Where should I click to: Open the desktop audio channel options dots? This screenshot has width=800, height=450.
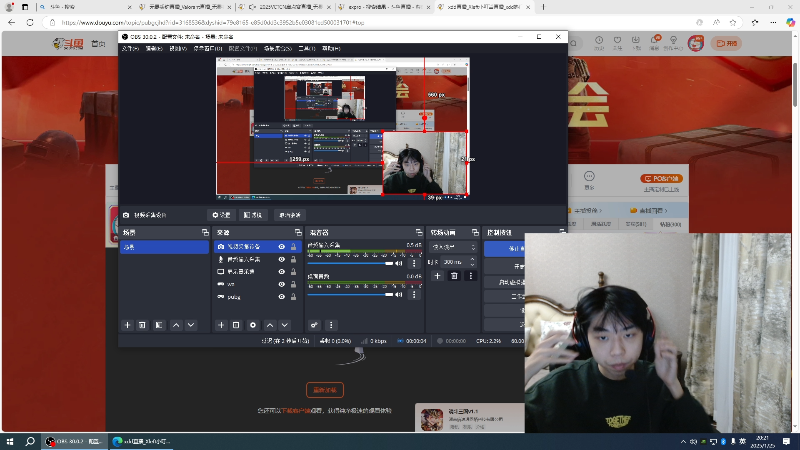(x=414, y=294)
